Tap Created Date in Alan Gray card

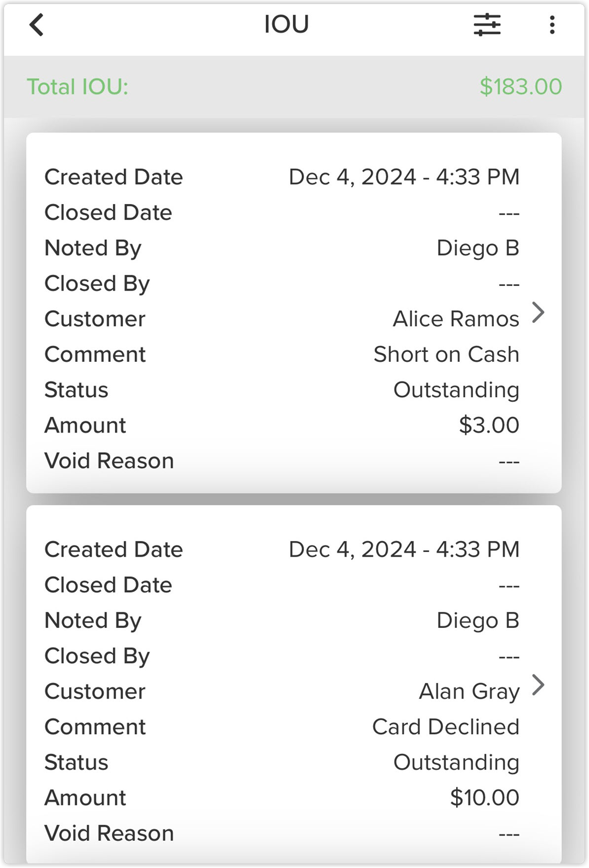114,550
